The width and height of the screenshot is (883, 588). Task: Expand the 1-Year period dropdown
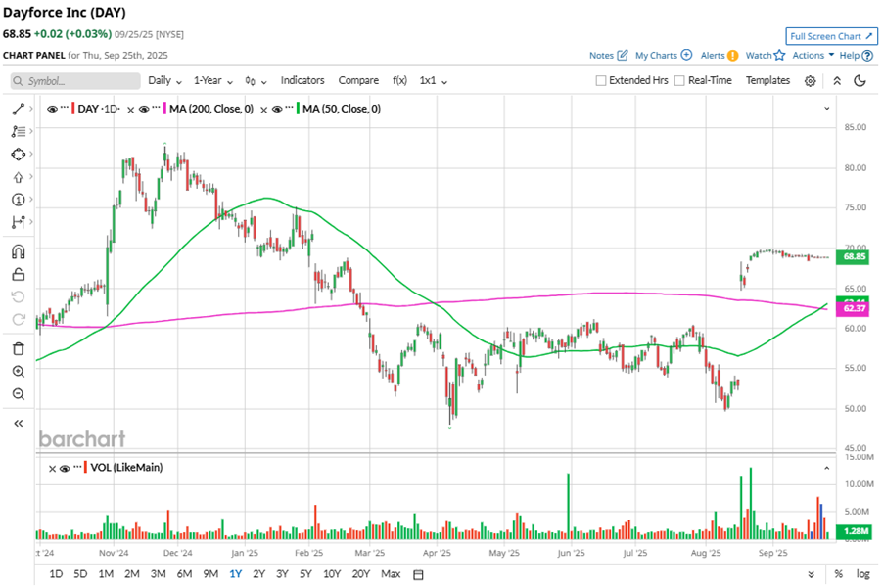pyautogui.click(x=213, y=80)
